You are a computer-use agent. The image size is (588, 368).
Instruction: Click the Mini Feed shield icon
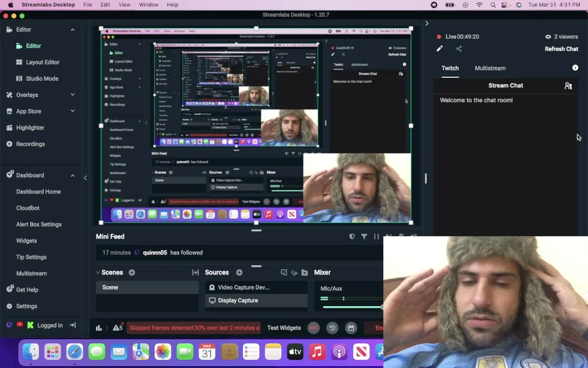(x=352, y=236)
